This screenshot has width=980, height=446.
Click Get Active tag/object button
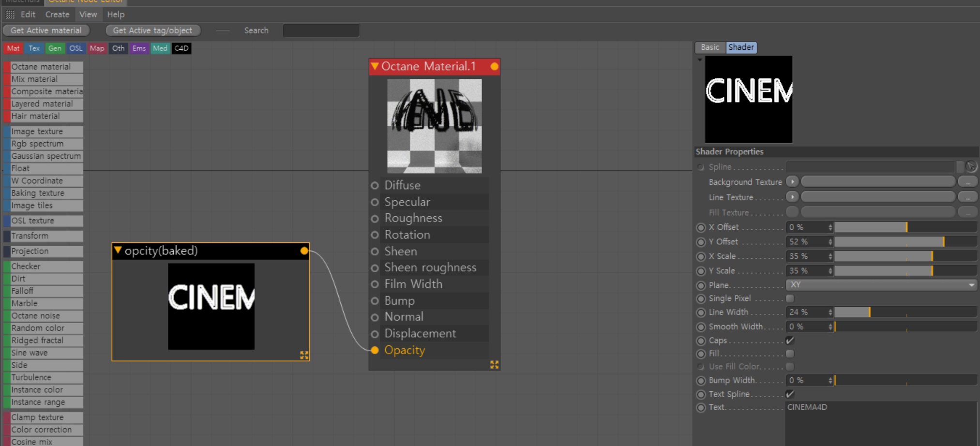tap(152, 30)
